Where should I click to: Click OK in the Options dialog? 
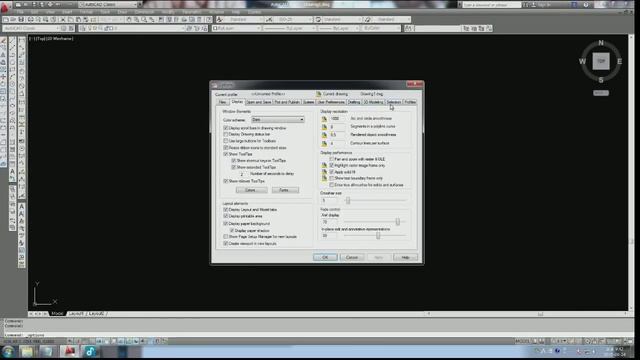[x=325, y=257]
